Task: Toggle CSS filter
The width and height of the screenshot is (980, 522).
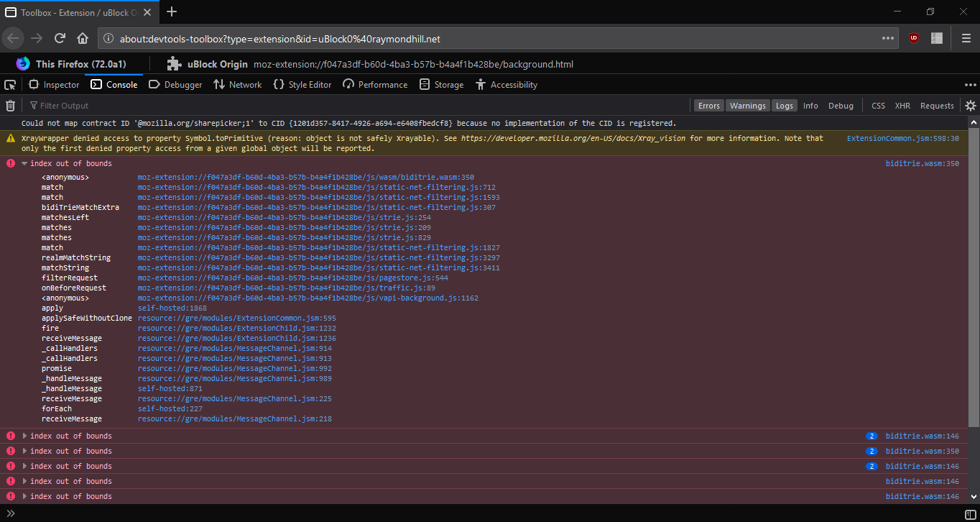Action: [878, 106]
